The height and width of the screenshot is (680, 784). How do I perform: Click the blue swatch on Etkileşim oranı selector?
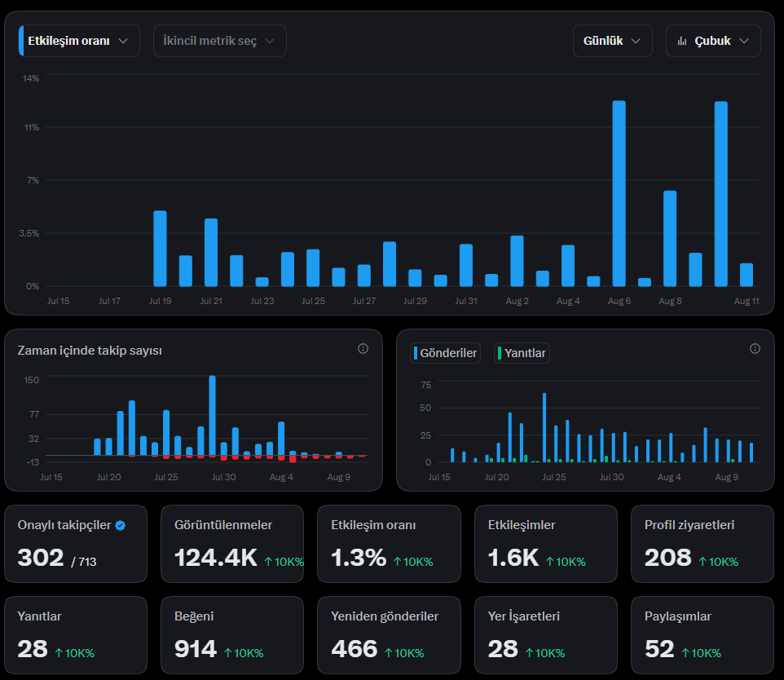click(x=21, y=41)
